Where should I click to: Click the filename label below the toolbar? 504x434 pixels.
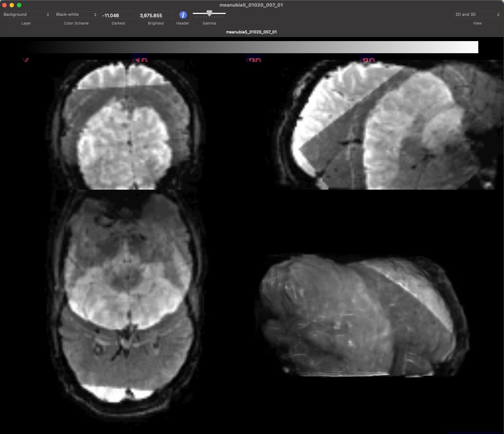point(251,32)
